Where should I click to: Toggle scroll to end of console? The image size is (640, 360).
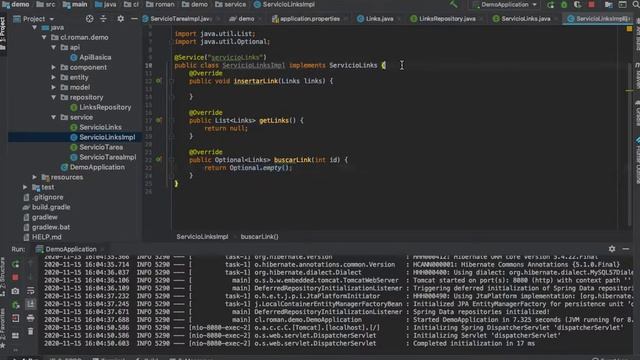(x=31, y=304)
